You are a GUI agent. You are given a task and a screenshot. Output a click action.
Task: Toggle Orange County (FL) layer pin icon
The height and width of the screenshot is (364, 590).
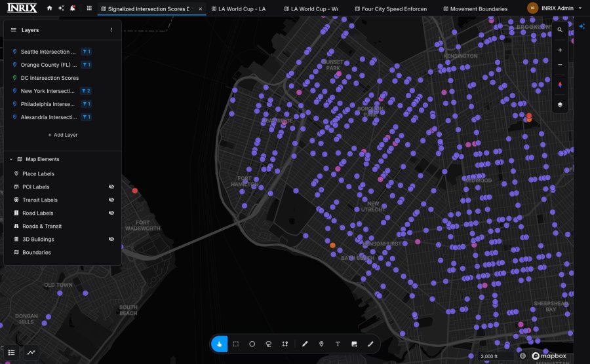point(14,65)
